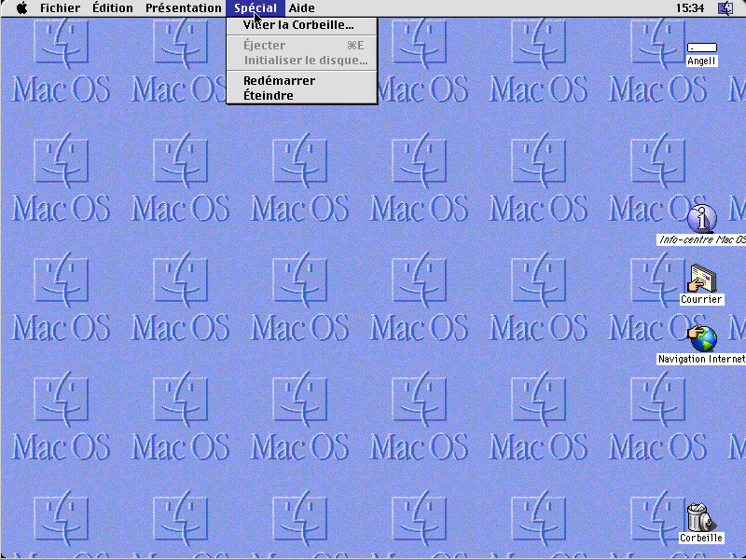The height and width of the screenshot is (560, 746).
Task: Choose Éjecter in the Spécial menu
Action: (301, 45)
